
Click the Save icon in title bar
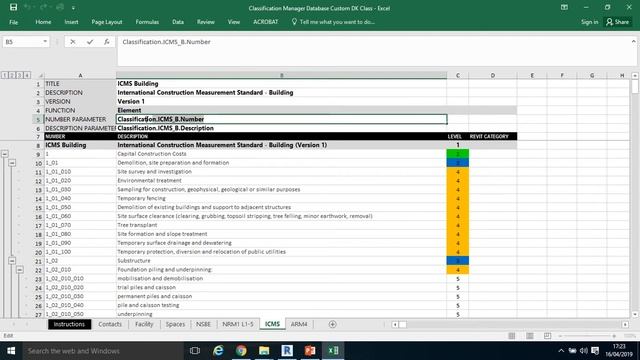(x=13, y=7)
